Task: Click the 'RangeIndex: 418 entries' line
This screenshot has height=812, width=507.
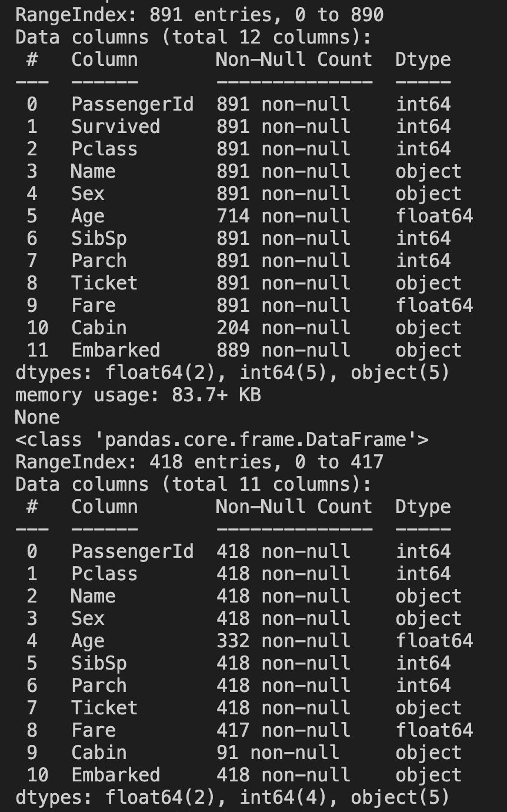Action: click(199, 462)
